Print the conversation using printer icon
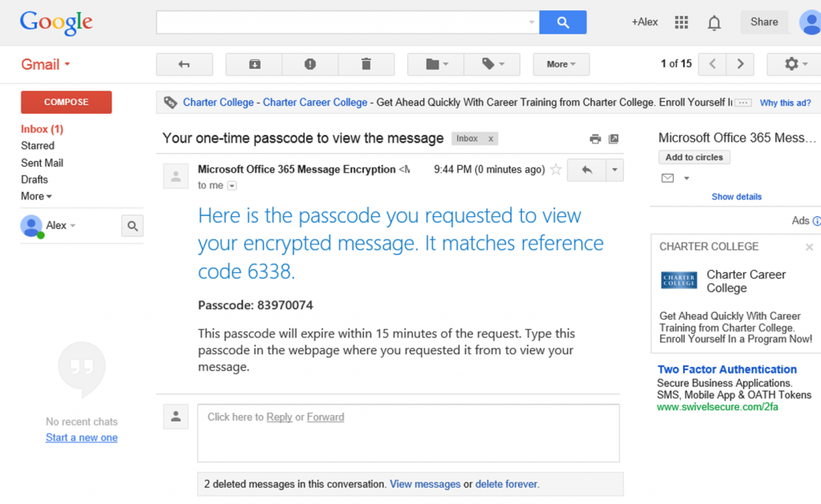The width and height of the screenshot is (821, 504). click(595, 139)
